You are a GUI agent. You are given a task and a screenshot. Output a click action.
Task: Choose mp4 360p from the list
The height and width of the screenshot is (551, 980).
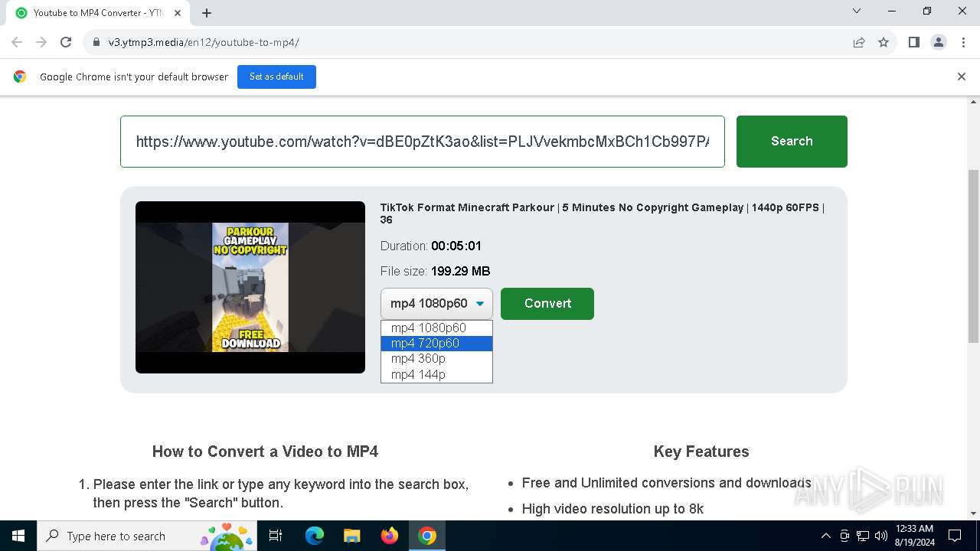point(436,358)
